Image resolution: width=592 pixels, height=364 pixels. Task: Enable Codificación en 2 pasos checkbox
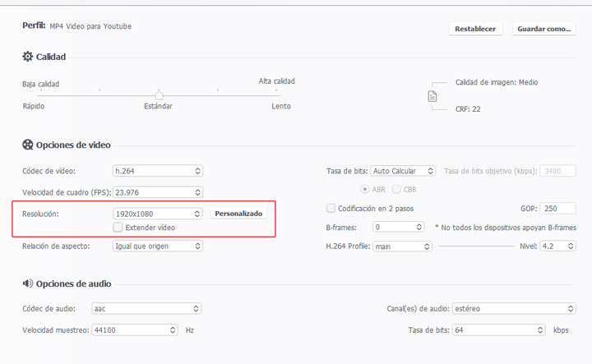(331, 208)
